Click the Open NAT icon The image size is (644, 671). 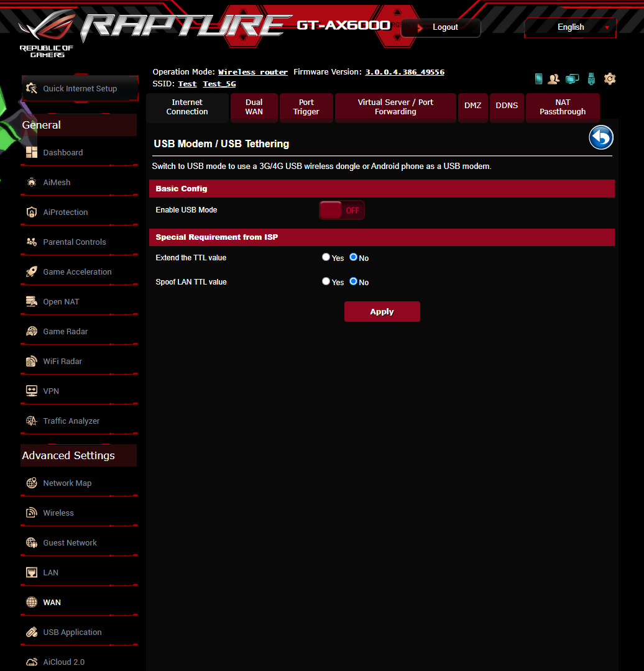[32, 302]
